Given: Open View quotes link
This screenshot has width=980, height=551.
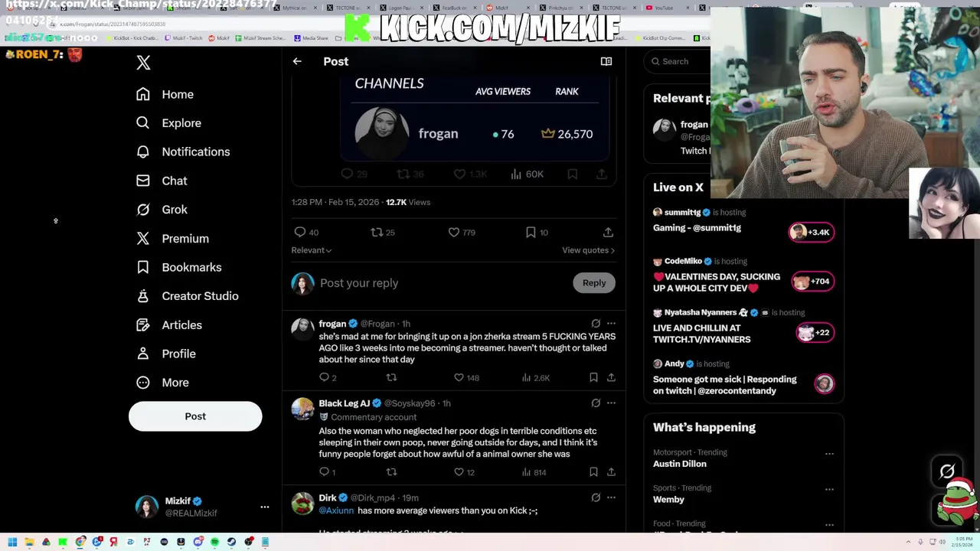Looking at the screenshot, I should 588,250.
